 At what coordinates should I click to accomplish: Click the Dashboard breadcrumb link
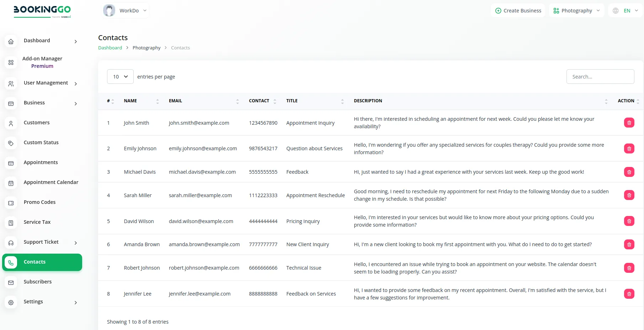pos(110,48)
